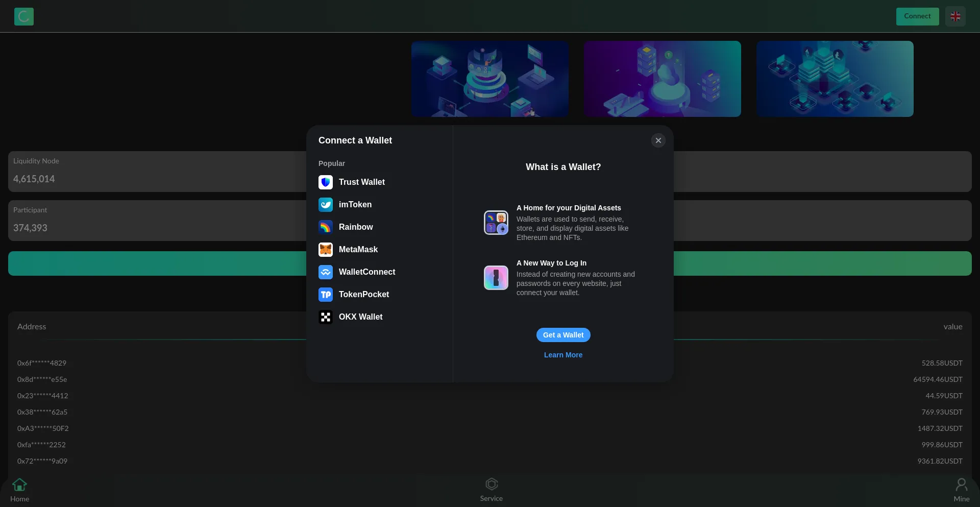Image resolution: width=980 pixels, height=507 pixels.
Task: Click the 769.93USDT value
Action: [x=942, y=412]
